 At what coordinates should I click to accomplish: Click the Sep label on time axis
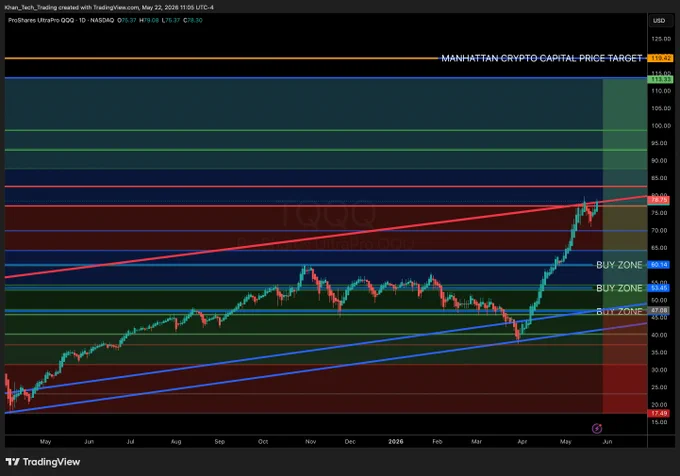pyautogui.click(x=220, y=442)
